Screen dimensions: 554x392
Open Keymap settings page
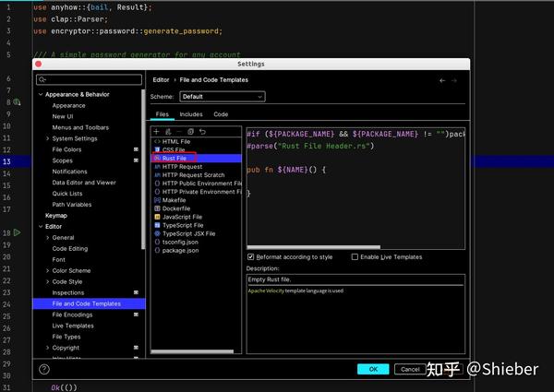56,216
